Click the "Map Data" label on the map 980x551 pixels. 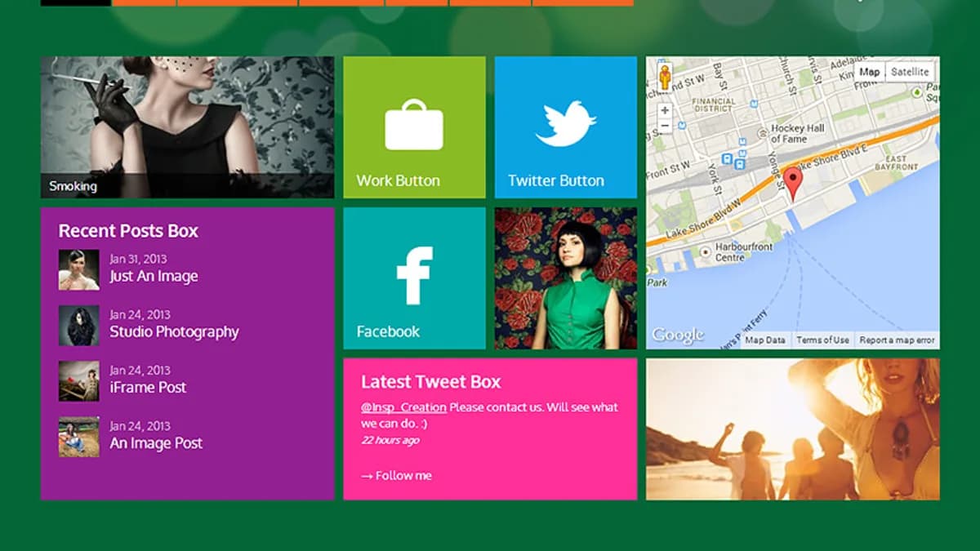(x=765, y=340)
